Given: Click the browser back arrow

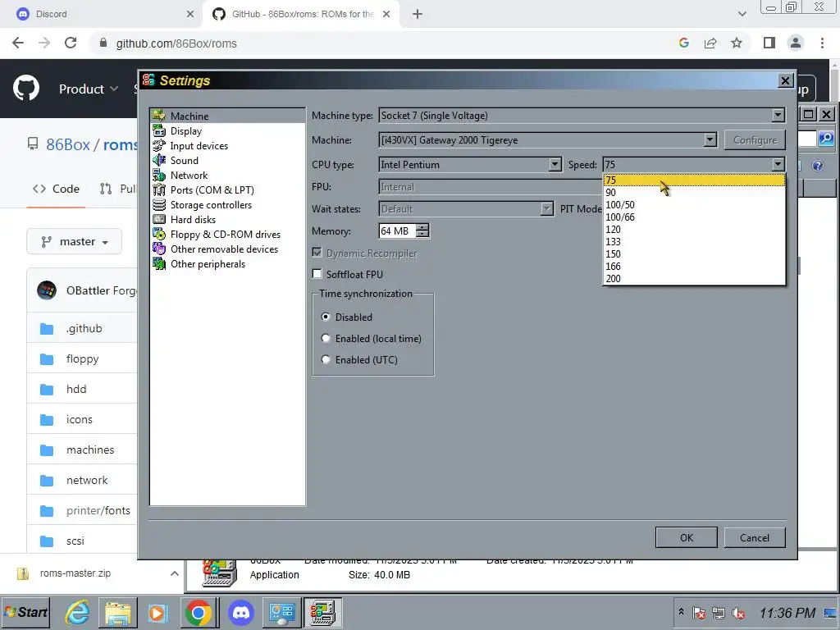Looking at the screenshot, I should tap(18, 43).
